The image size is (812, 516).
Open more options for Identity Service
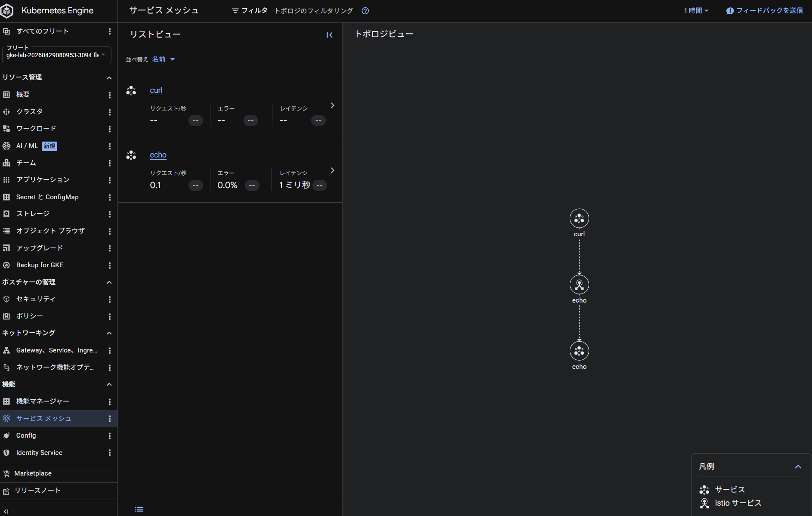(x=110, y=453)
